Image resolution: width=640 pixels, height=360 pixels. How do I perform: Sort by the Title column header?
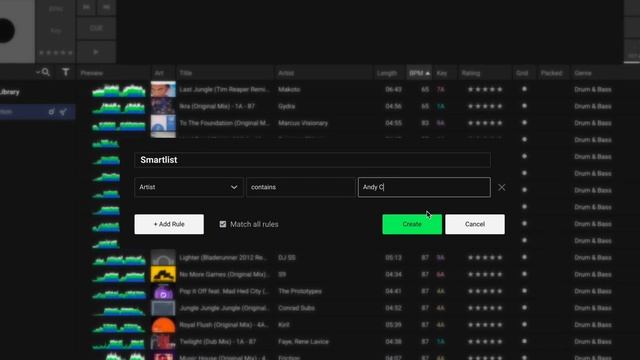tap(186, 73)
